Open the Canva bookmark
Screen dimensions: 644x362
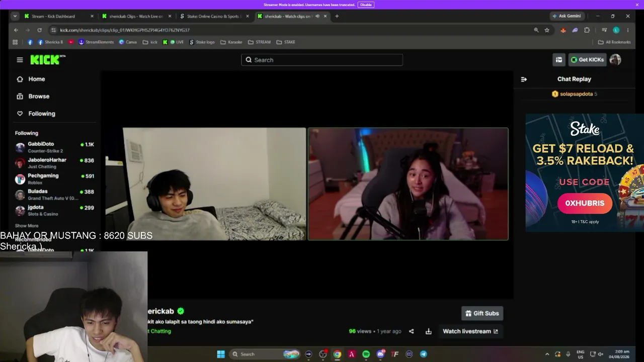[x=128, y=42]
